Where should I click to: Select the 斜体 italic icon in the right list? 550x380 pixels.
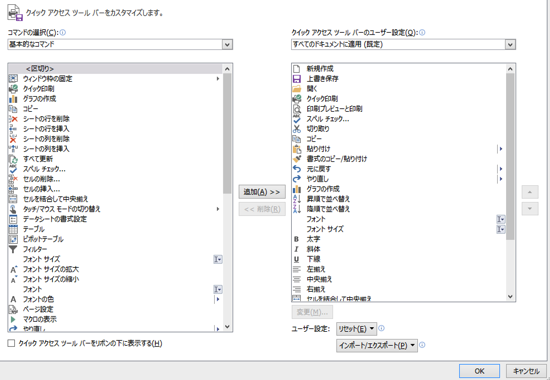point(297,249)
